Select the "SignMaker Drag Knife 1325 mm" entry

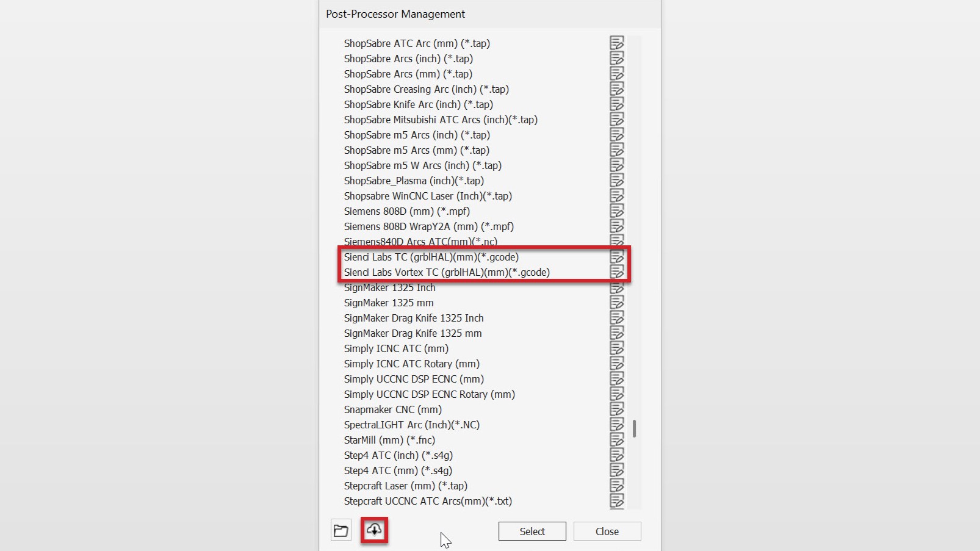413,333
